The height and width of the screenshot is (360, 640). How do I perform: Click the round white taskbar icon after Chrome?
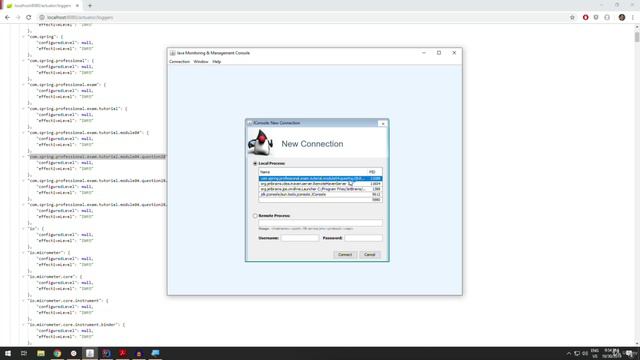pos(73,353)
